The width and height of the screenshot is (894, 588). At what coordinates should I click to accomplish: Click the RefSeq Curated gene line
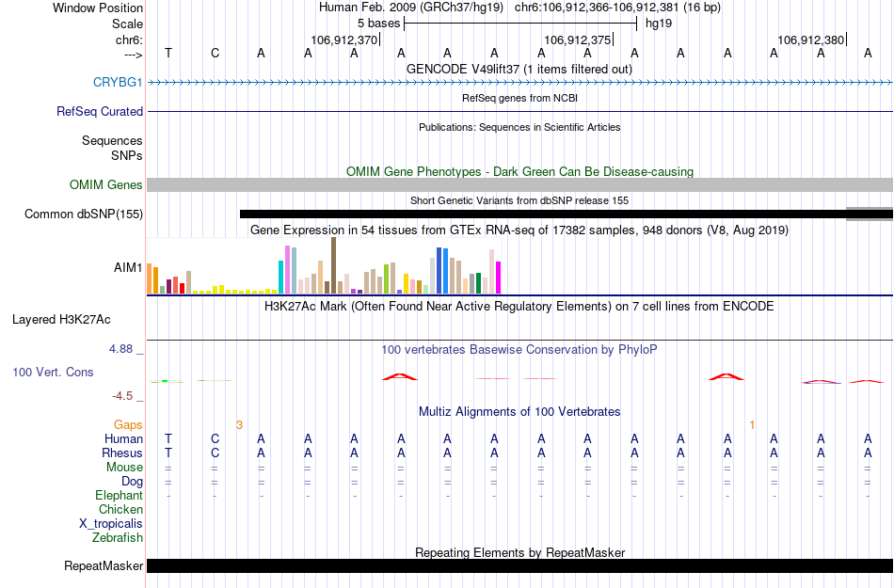click(519, 111)
